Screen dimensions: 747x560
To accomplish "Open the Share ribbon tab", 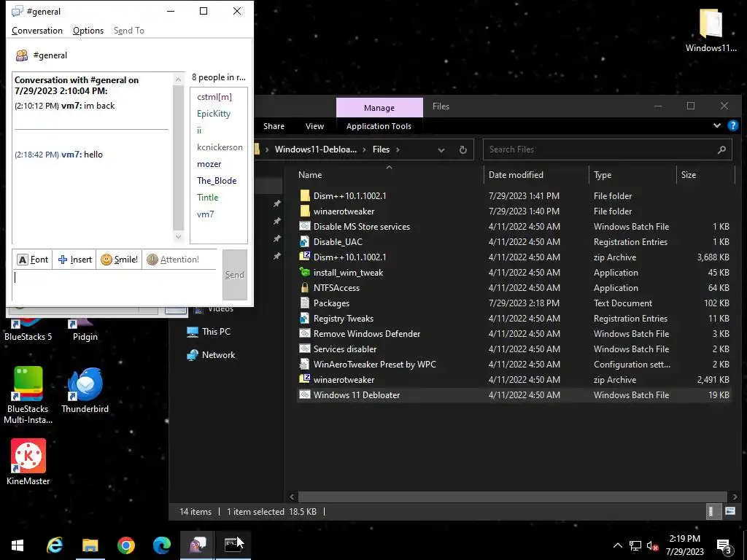I will tap(274, 126).
